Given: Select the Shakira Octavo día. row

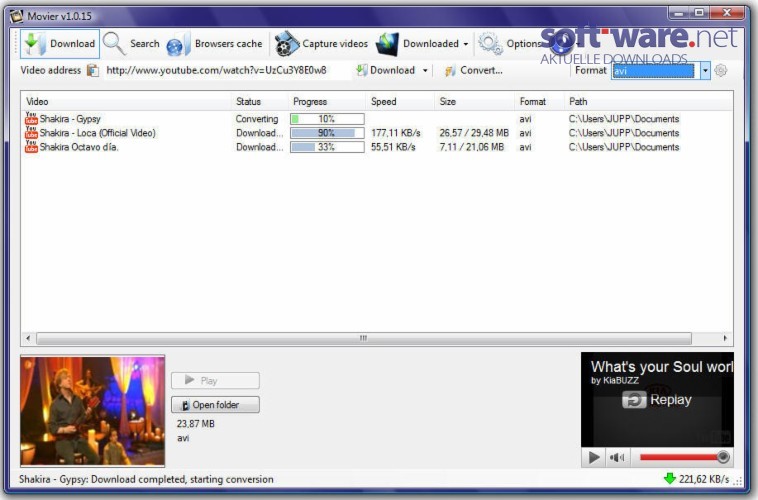Looking at the screenshot, I should [377, 147].
